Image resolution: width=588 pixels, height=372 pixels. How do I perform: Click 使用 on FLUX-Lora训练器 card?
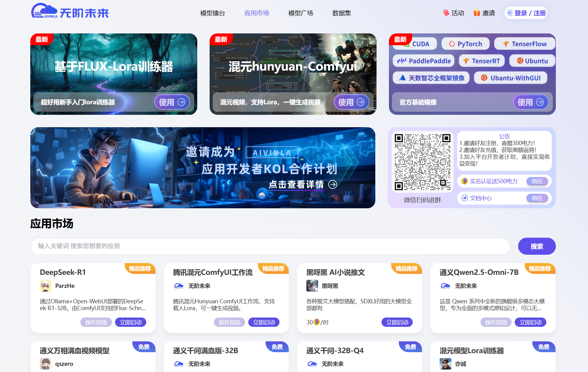point(172,102)
